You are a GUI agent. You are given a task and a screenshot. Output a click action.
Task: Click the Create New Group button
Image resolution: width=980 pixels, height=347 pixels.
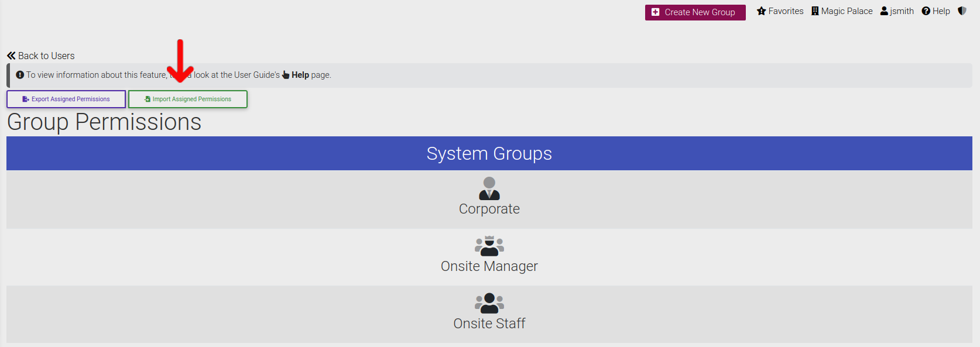click(695, 12)
